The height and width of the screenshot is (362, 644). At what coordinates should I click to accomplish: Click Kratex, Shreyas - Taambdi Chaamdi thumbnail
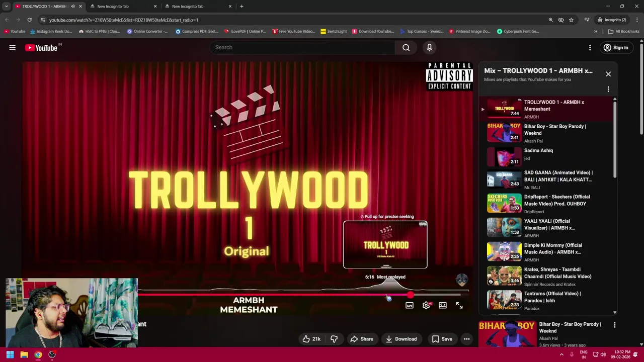coord(504,276)
